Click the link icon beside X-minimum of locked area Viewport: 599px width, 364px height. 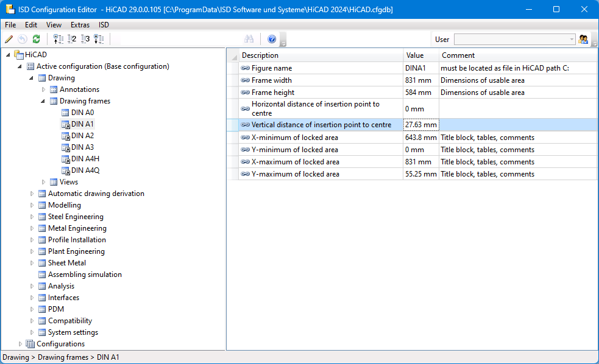point(245,138)
